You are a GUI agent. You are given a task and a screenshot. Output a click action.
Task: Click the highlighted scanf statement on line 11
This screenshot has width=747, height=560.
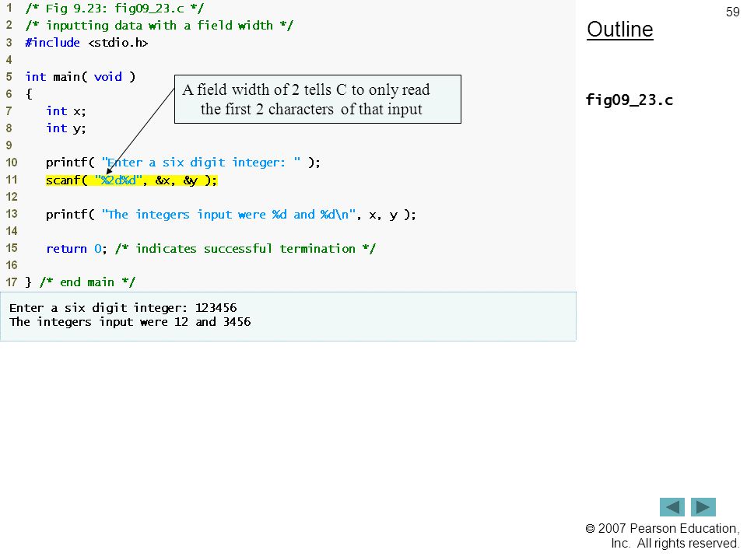[x=132, y=180]
